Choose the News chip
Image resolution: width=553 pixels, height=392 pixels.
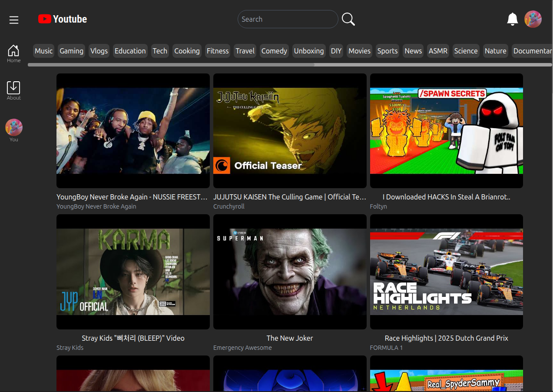[x=413, y=51]
